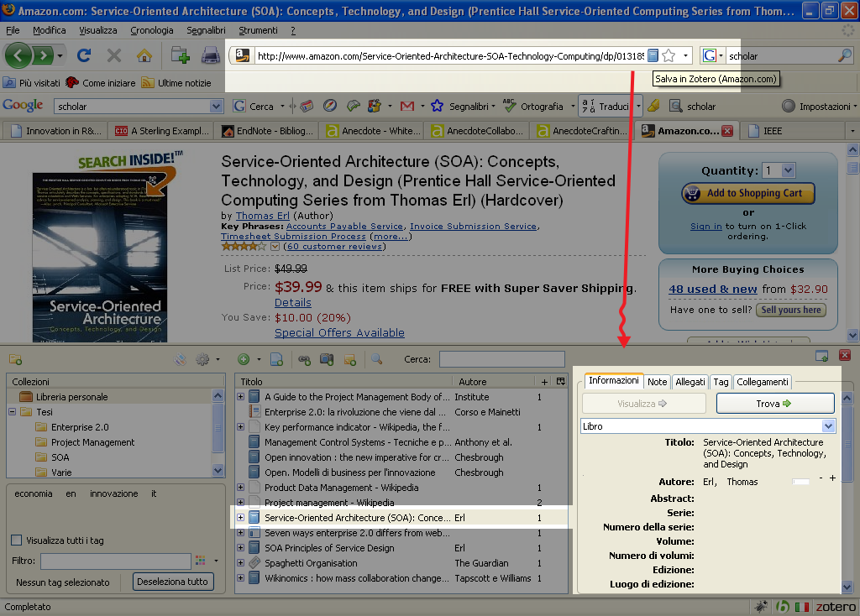Click the Google toolbar compass icon
Screen dimensions: 860x616
329,106
